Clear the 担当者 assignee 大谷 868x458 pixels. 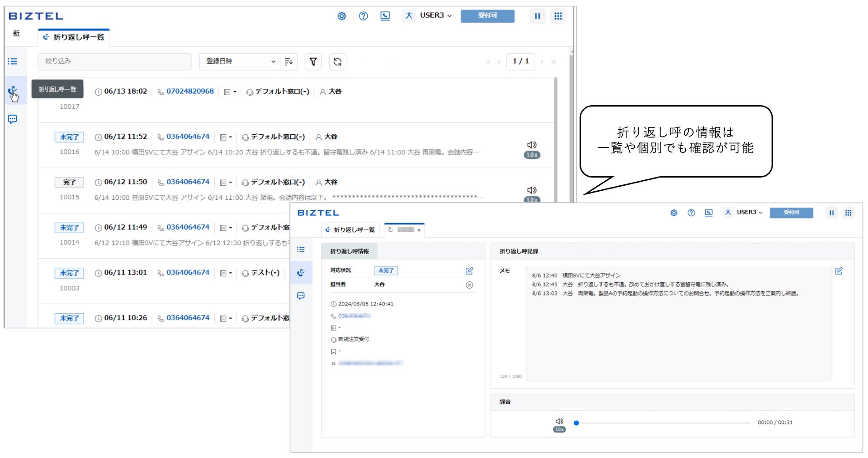(x=469, y=285)
